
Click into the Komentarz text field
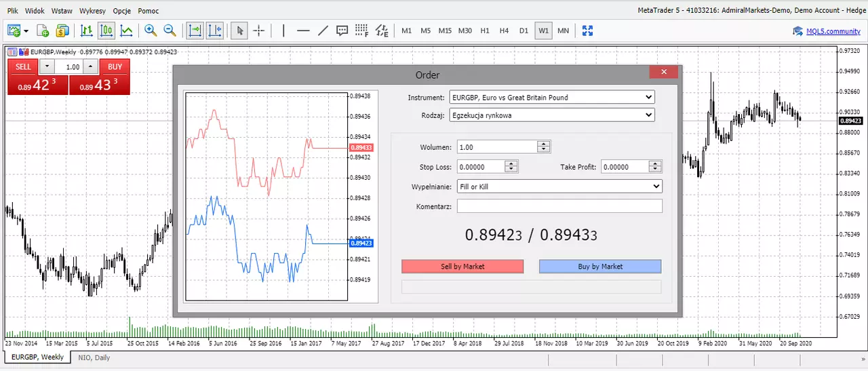[x=559, y=206]
